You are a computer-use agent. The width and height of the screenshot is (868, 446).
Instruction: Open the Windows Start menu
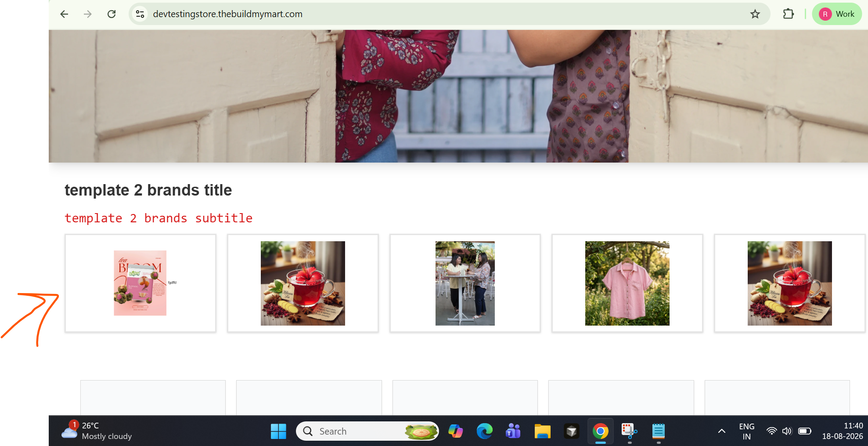278,431
